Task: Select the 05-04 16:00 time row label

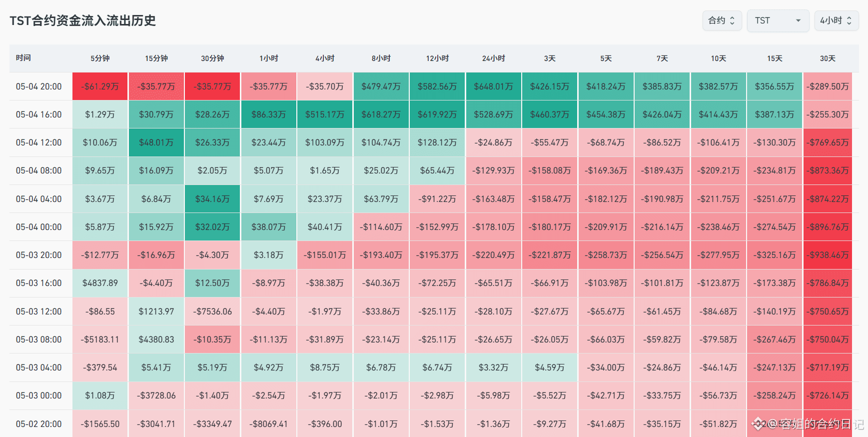Action: pyautogui.click(x=39, y=114)
